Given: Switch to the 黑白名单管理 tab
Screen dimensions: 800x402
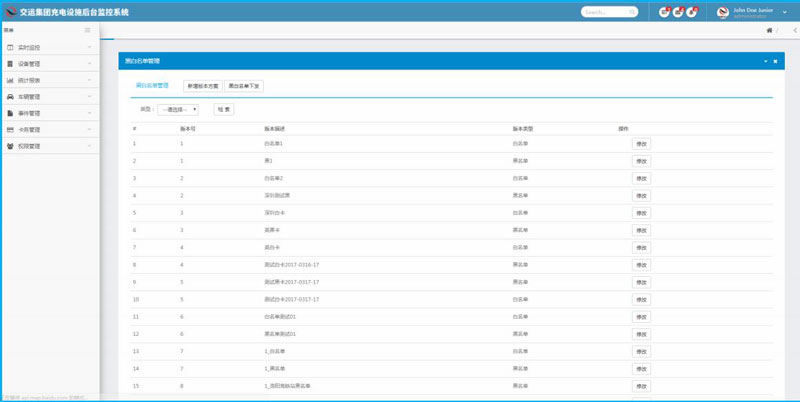Looking at the screenshot, I should point(152,86).
